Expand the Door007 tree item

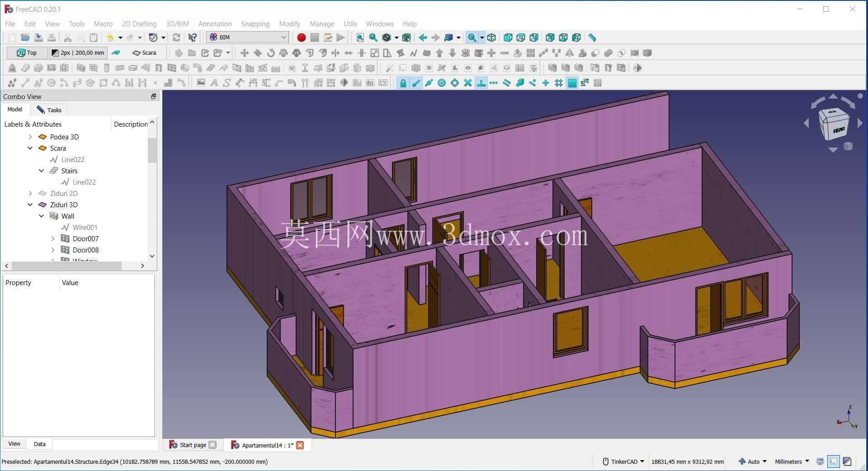(x=53, y=238)
